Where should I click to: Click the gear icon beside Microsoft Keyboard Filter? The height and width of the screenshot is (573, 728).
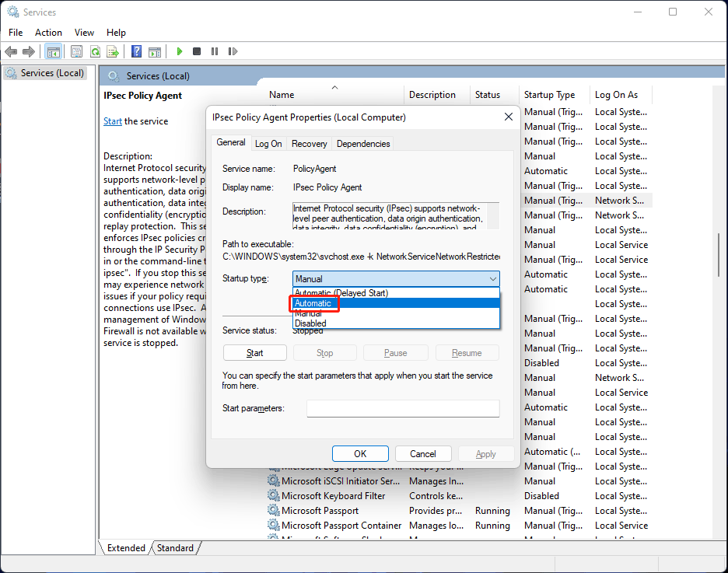[274, 495]
